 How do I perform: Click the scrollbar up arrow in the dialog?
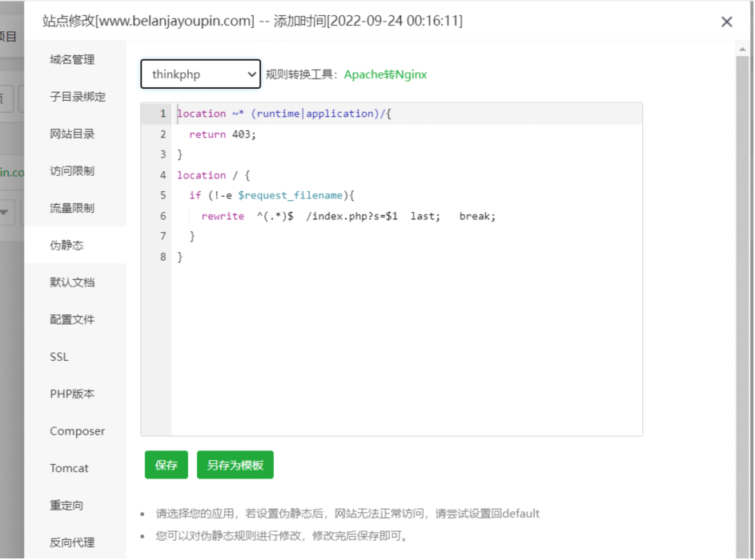742,49
